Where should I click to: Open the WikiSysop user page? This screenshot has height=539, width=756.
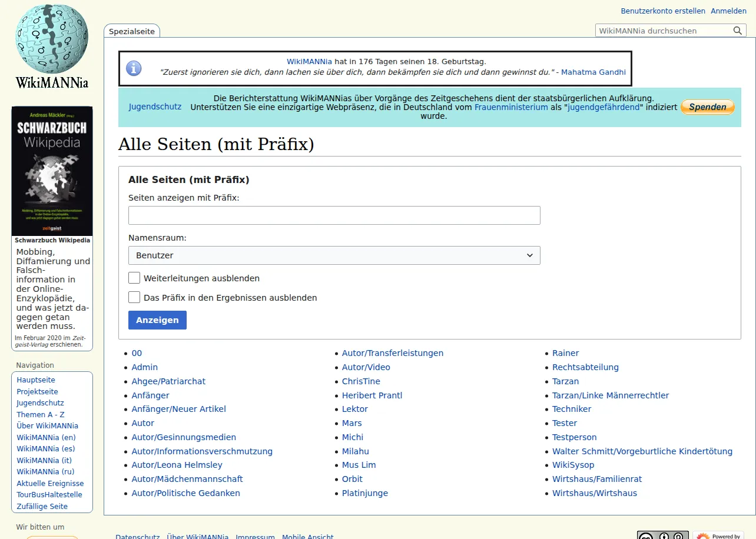click(x=573, y=465)
